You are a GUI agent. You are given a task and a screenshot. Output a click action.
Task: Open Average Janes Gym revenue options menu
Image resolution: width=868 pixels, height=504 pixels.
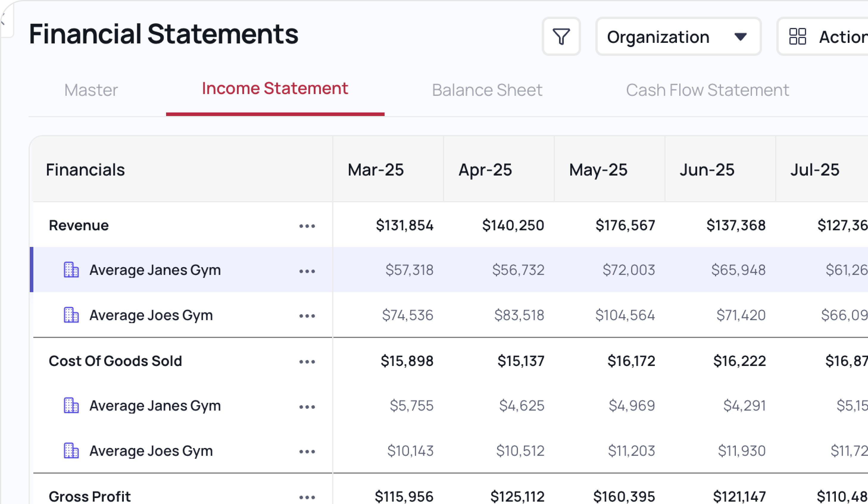[307, 271]
